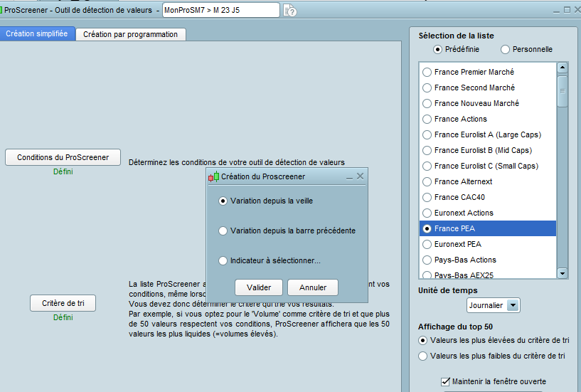This screenshot has height=392, width=581.
Task: Close the Création du Proscreener dialog
Action: (360, 176)
